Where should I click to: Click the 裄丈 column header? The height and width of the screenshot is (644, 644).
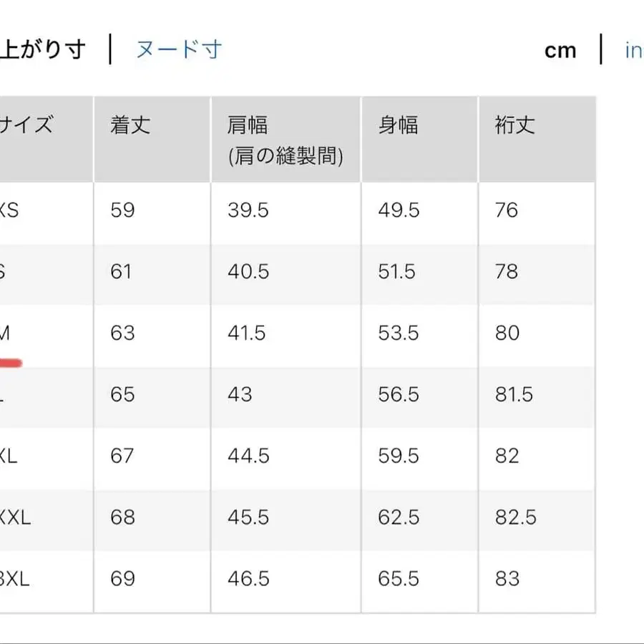coord(512,125)
